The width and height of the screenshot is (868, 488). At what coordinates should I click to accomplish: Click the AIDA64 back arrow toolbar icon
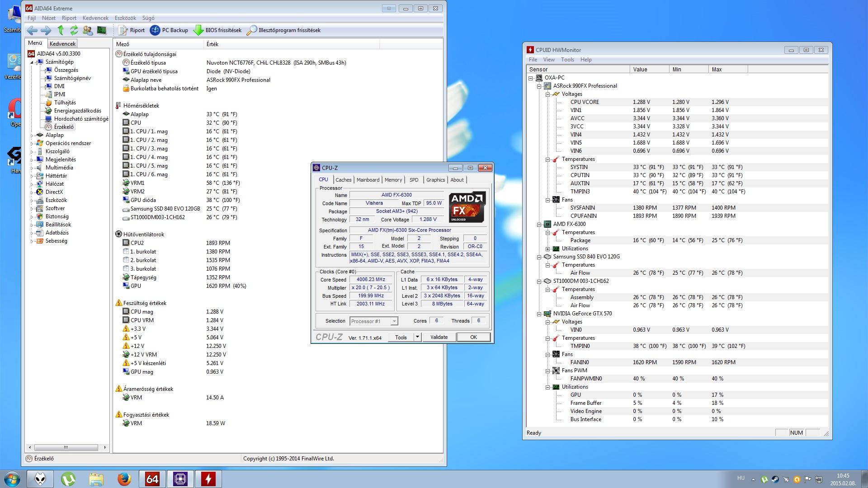32,30
